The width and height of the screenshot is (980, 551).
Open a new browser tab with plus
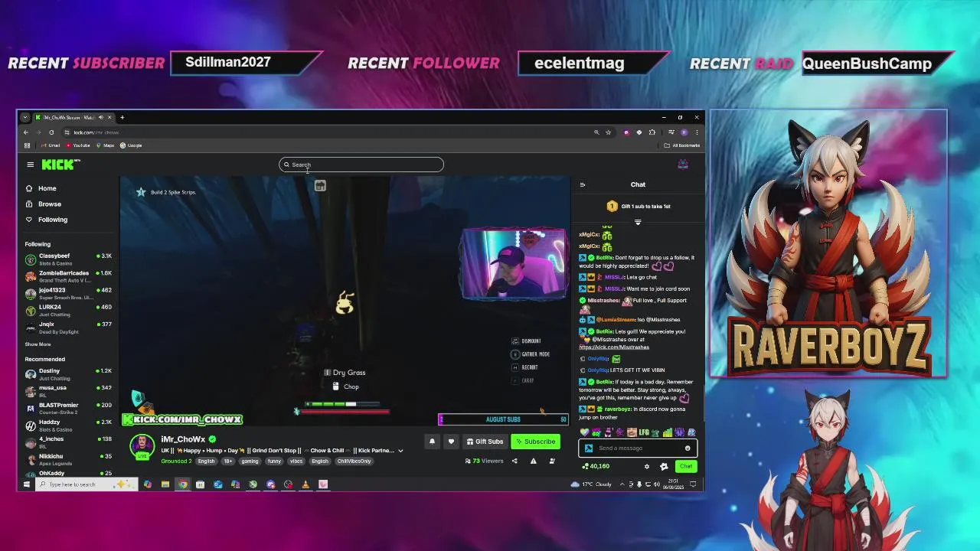pos(122,118)
